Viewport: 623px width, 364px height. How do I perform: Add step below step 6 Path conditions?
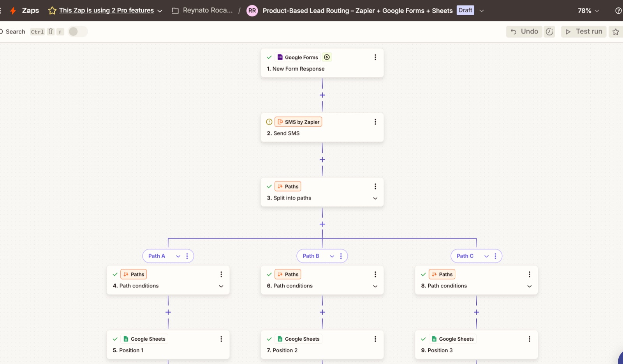click(322, 312)
